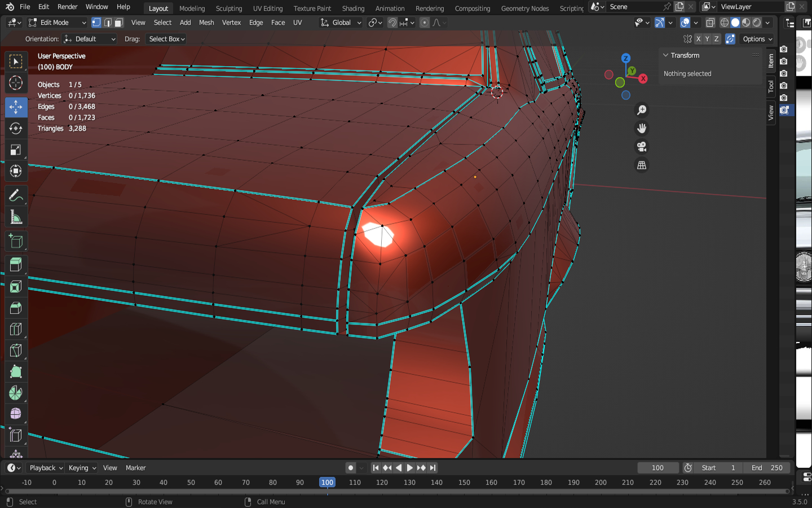Image resolution: width=812 pixels, height=508 pixels.
Task: Toggle proportional editing
Action: pyautogui.click(x=425, y=23)
